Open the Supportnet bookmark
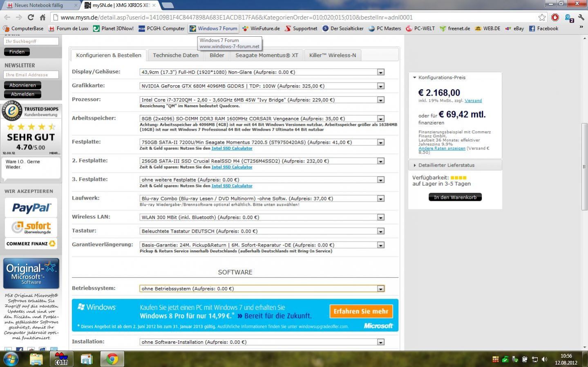 point(301,29)
